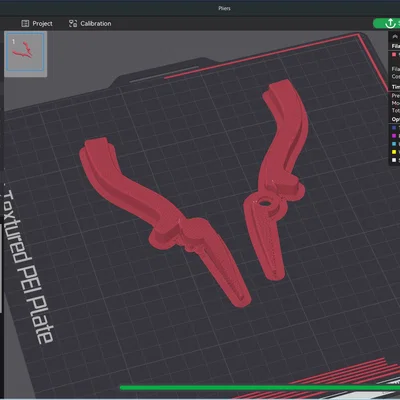Toggle the white option swatch
Image resolution: width=400 pixels, height=400 pixels.
click(x=394, y=160)
